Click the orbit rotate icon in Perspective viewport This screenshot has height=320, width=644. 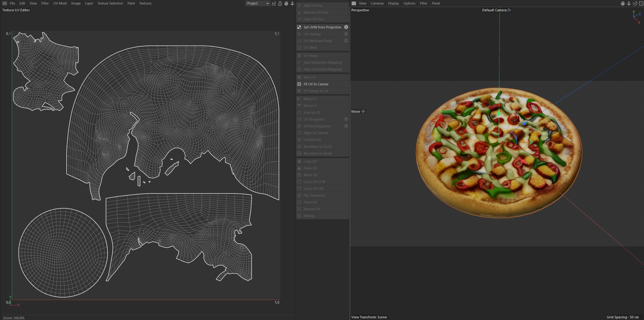coord(635,3)
